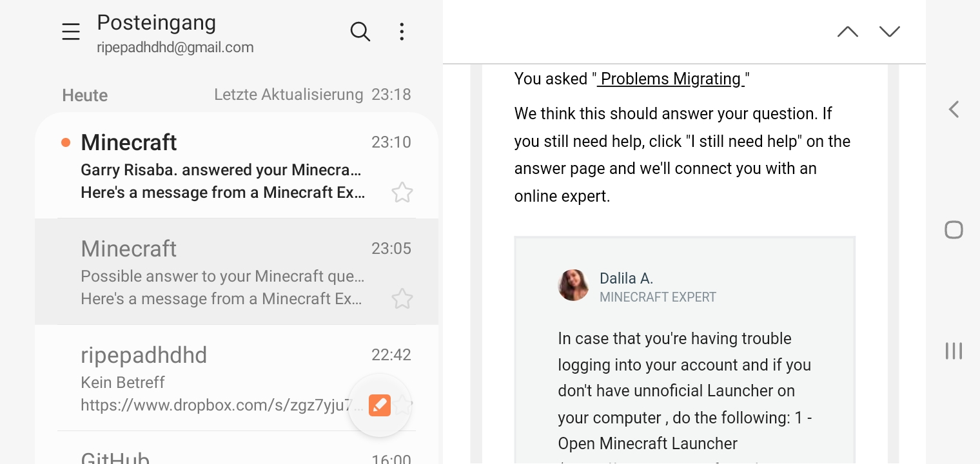Screen dimensions: 980x464
Task: Open the hamburger navigation menu
Action: pos(71,32)
